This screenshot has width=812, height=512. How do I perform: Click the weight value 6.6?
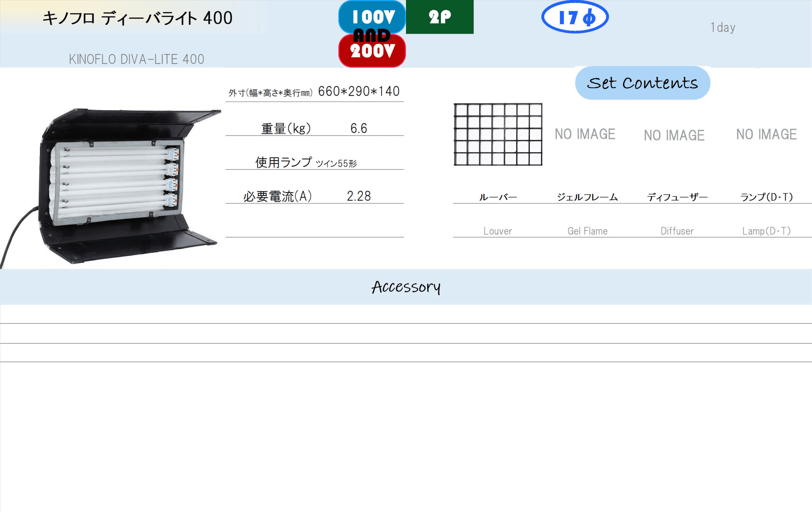(358, 128)
